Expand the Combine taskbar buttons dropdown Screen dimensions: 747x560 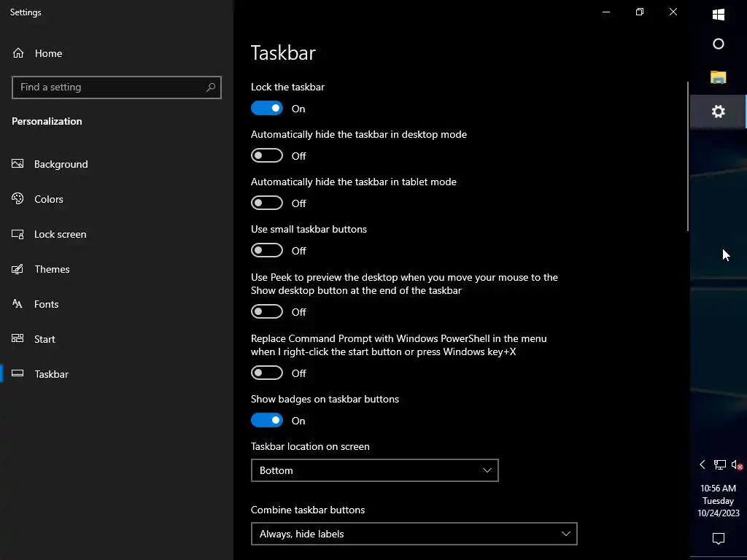414,534
